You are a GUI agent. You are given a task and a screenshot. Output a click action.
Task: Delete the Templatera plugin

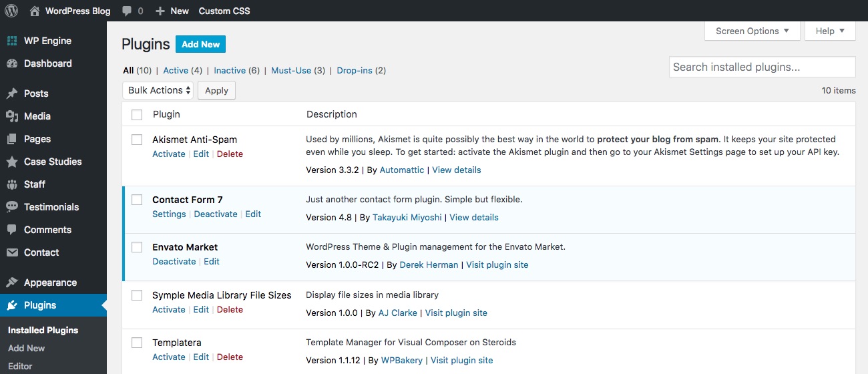pos(230,357)
